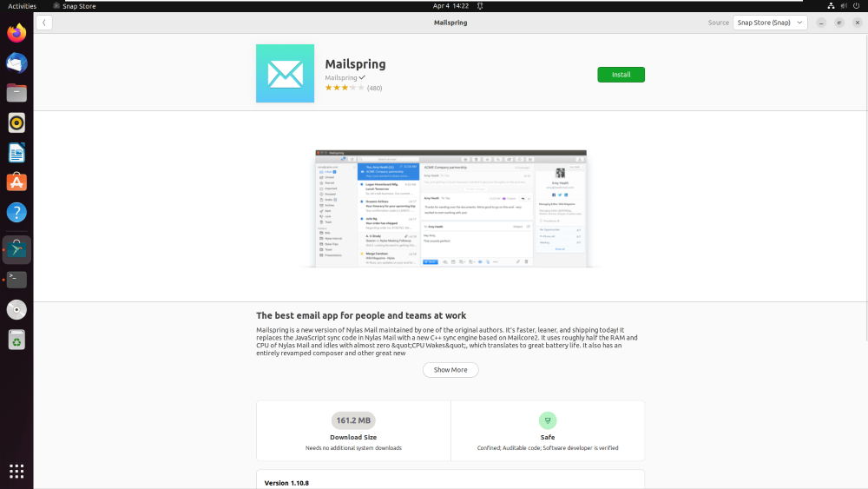Viewport: 868px width, 489px height.
Task: Open the network status icon in top bar
Action: [x=831, y=6]
